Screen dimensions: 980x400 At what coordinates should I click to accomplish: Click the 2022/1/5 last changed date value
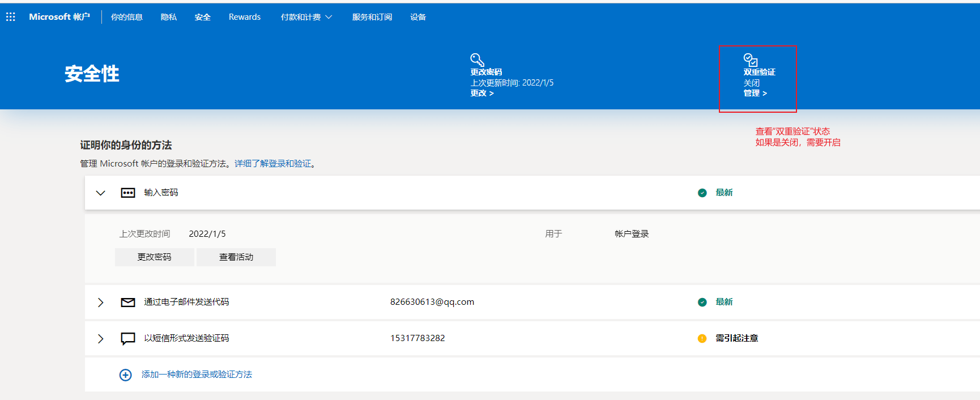tap(207, 234)
